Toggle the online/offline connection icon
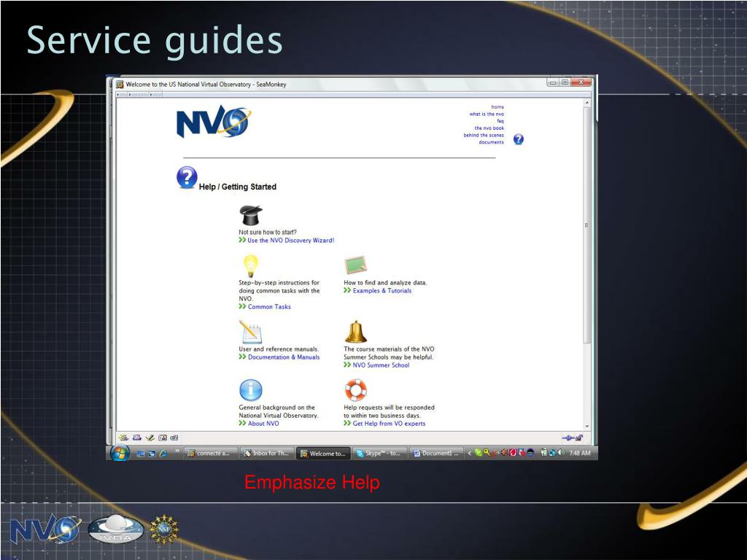This screenshot has height=560, width=747. pyautogui.click(x=568, y=437)
